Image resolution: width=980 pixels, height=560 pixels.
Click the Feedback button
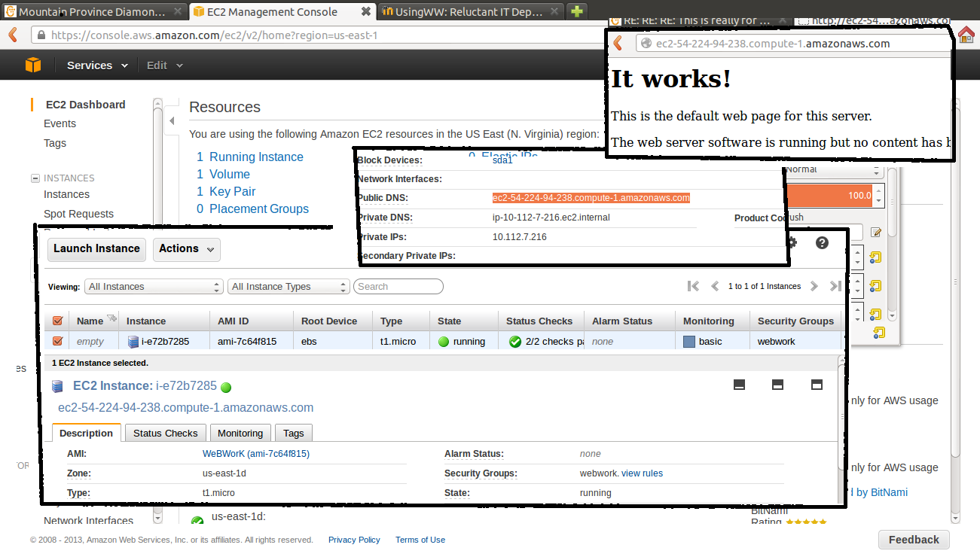(914, 540)
